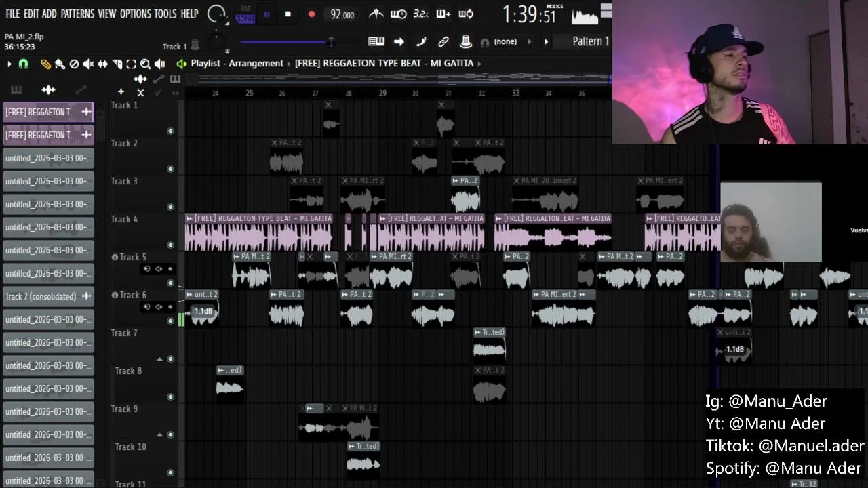The width and height of the screenshot is (868, 488).
Task: Toggle typing keyboard to piano icon
Action: point(376,42)
